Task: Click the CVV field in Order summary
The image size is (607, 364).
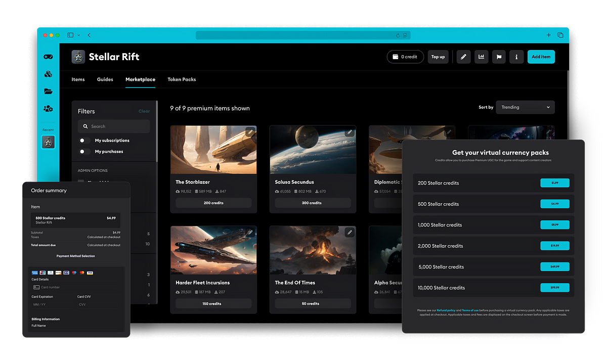Action: pos(99,305)
